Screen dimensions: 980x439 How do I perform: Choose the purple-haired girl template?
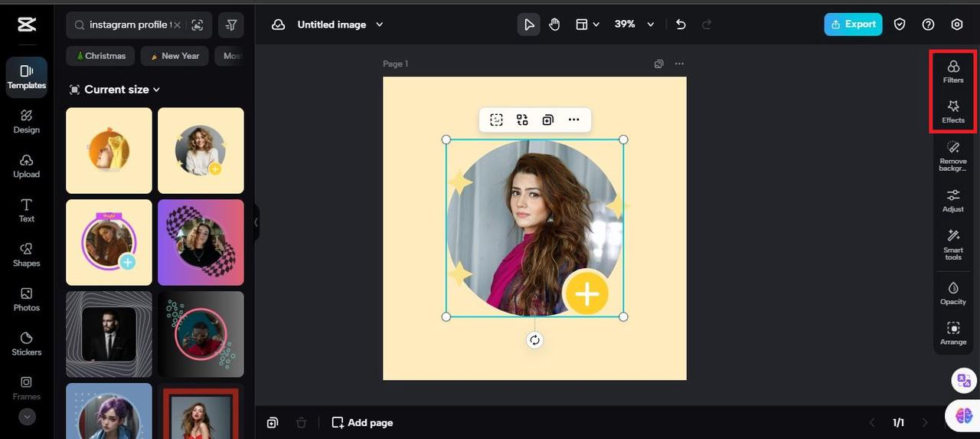pos(109,411)
